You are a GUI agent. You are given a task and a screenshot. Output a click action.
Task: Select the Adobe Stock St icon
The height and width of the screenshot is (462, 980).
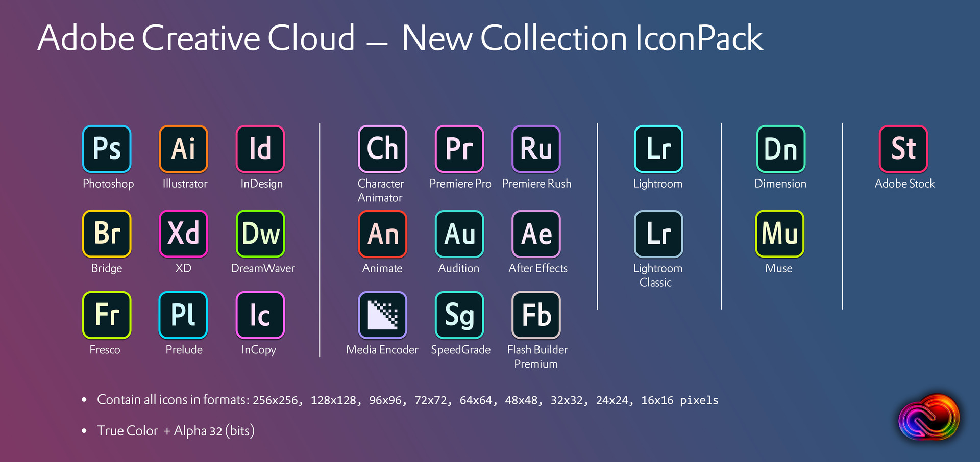(x=903, y=149)
